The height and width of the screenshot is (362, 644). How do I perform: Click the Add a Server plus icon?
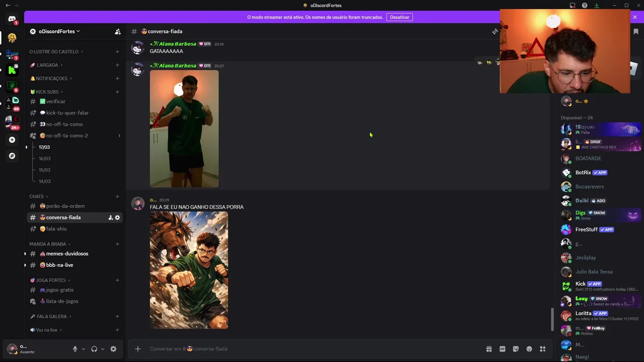pyautogui.click(x=12, y=140)
